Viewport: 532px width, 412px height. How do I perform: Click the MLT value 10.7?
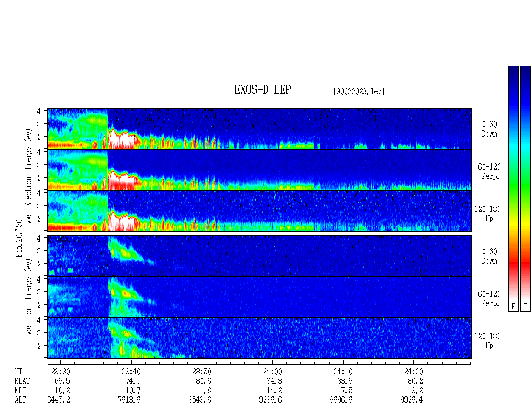click(133, 391)
